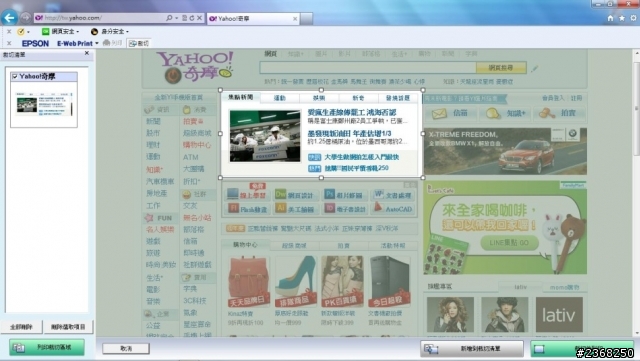Click the page vertical scrollbar thumb
The height and width of the screenshot is (361, 640).
click(636, 108)
